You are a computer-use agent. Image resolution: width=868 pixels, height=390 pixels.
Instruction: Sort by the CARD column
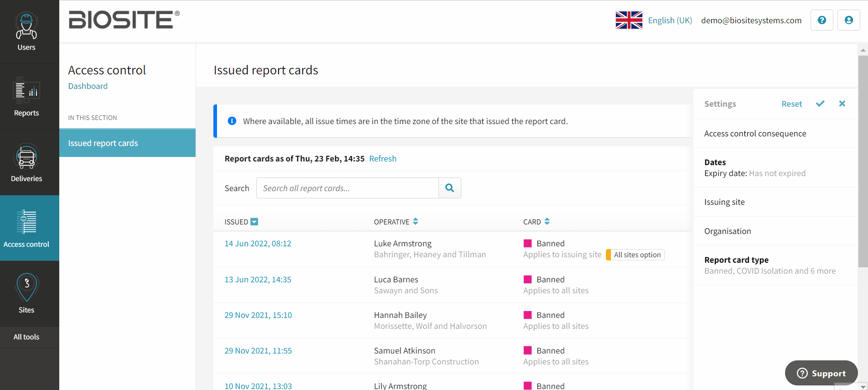tap(547, 221)
